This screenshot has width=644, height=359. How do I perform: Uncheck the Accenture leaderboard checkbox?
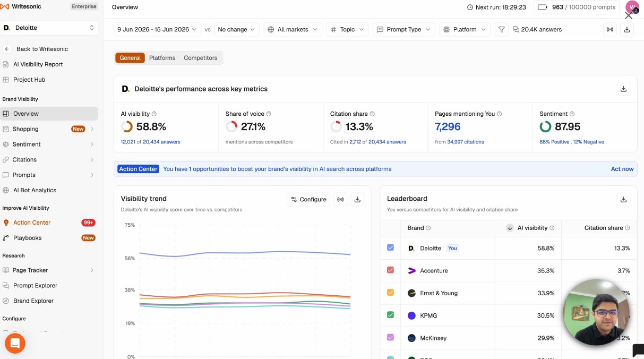[391, 270]
